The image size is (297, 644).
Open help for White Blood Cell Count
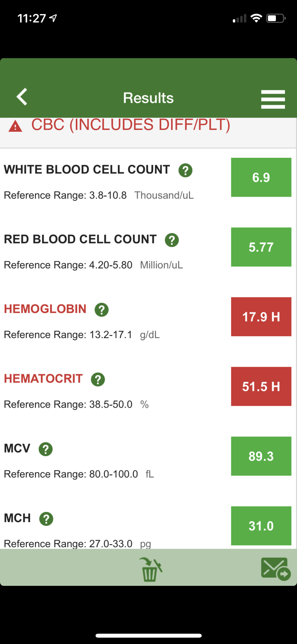[x=185, y=170]
